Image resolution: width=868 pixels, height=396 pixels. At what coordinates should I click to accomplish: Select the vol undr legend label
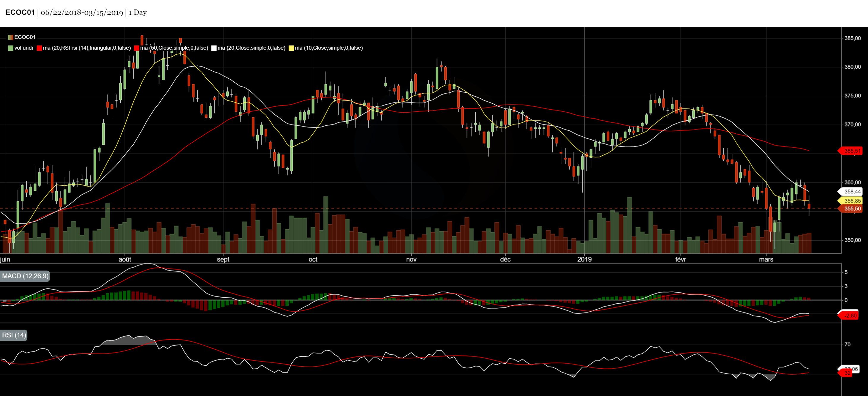(24, 48)
